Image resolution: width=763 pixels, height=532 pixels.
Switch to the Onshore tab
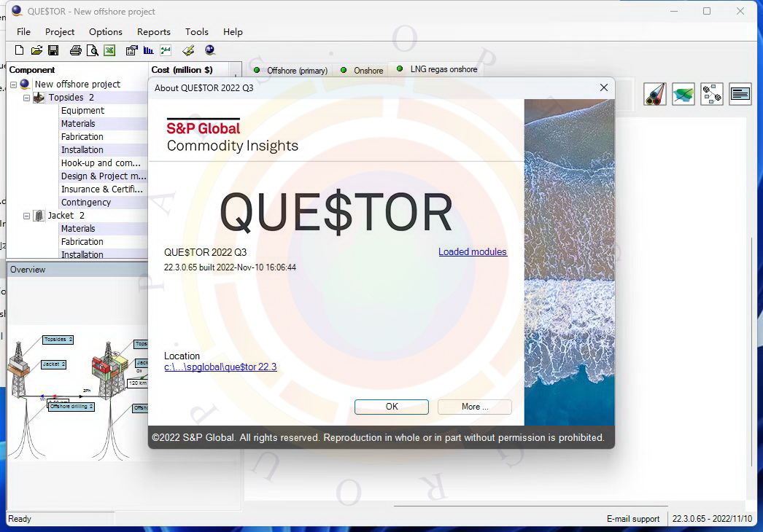(x=362, y=71)
